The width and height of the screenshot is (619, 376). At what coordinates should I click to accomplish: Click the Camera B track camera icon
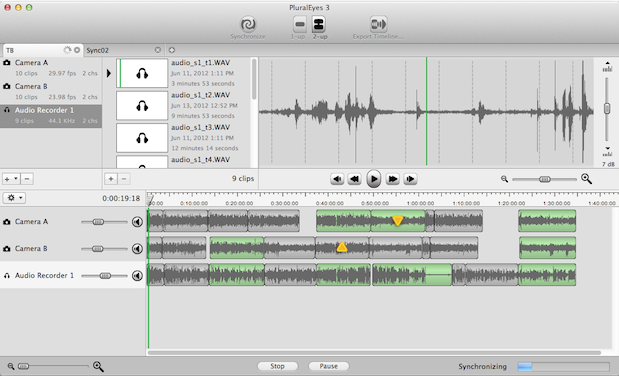pyautogui.click(x=7, y=249)
